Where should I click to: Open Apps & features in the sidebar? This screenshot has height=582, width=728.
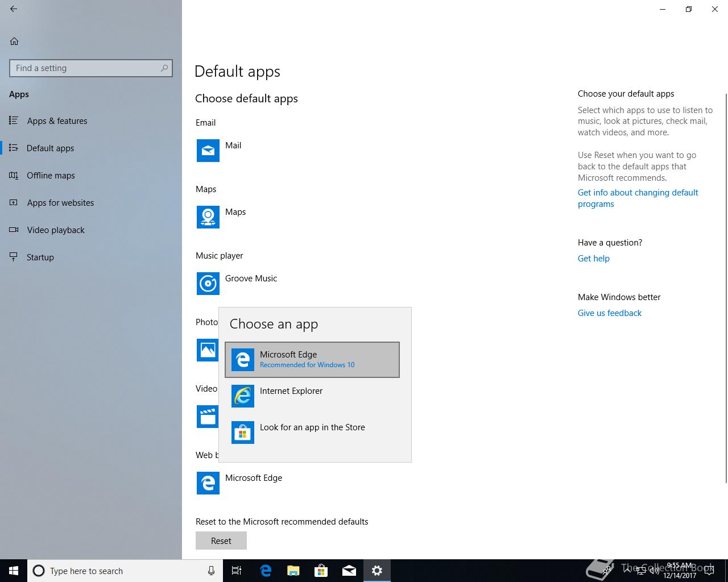[91, 121]
